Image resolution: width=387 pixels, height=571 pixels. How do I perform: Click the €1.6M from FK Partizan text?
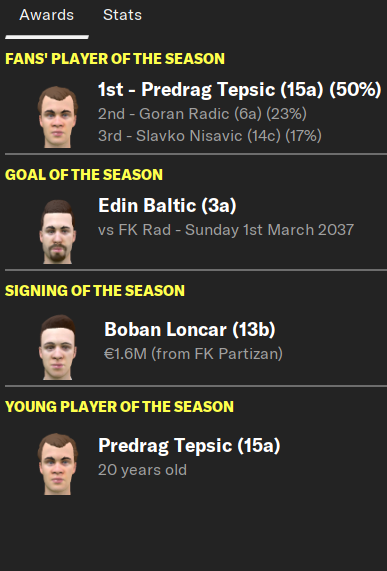tap(193, 354)
